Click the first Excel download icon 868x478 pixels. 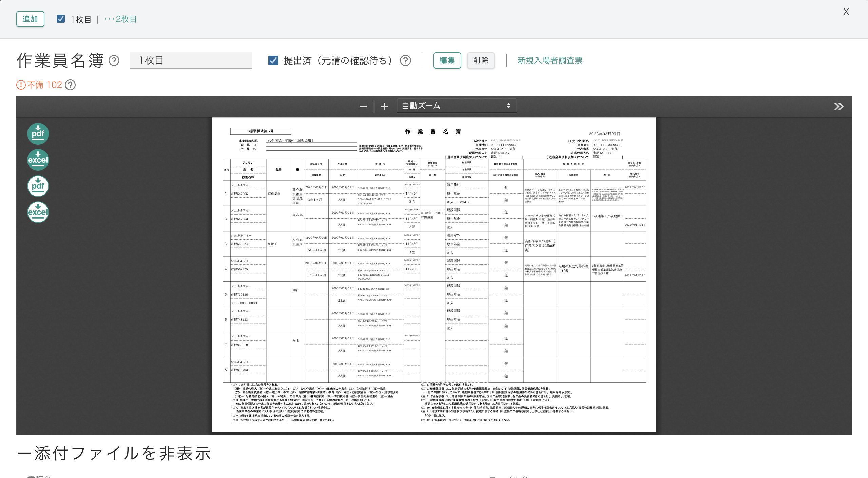point(38,160)
